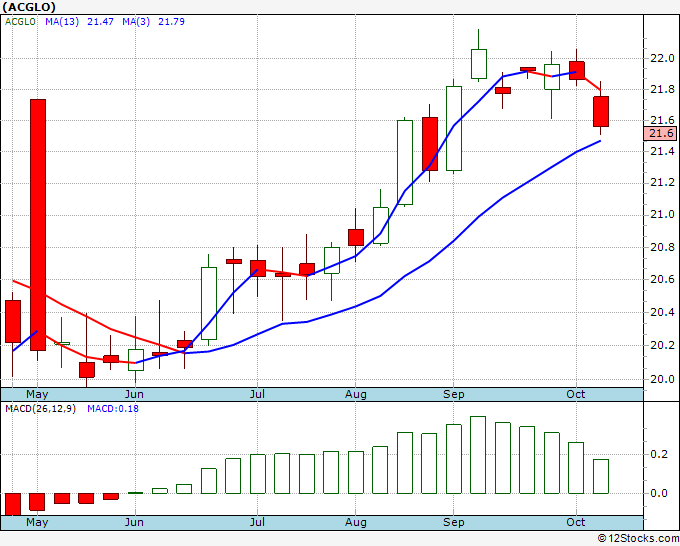This screenshot has height=546, width=680.
Task: Click the MA(13) value 21.47
Action: [100, 22]
